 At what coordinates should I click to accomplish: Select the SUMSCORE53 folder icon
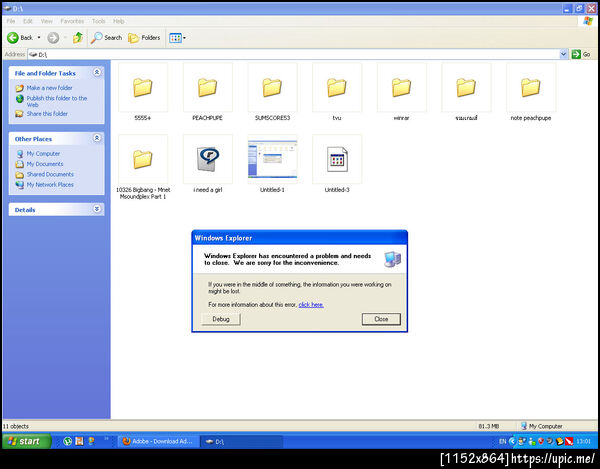pos(272,88)
